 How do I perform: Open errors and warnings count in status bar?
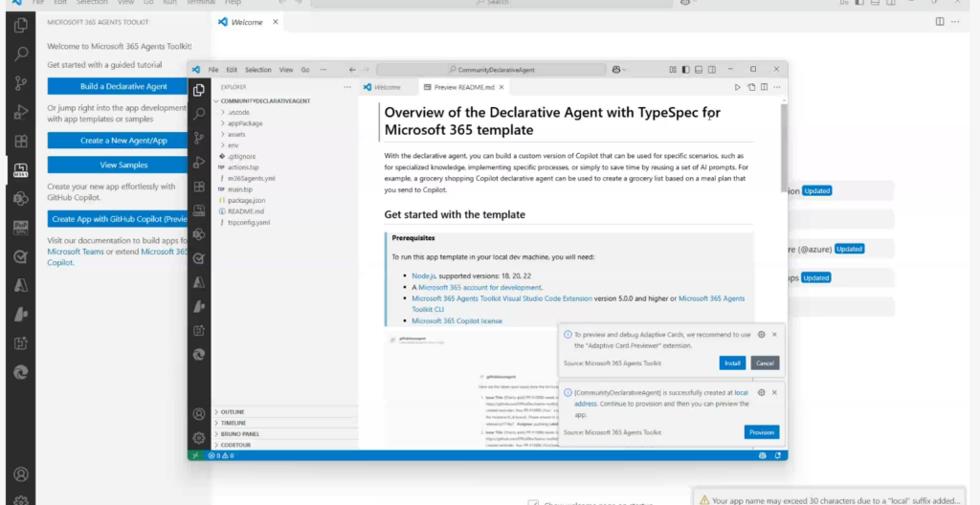click(221, 455)
